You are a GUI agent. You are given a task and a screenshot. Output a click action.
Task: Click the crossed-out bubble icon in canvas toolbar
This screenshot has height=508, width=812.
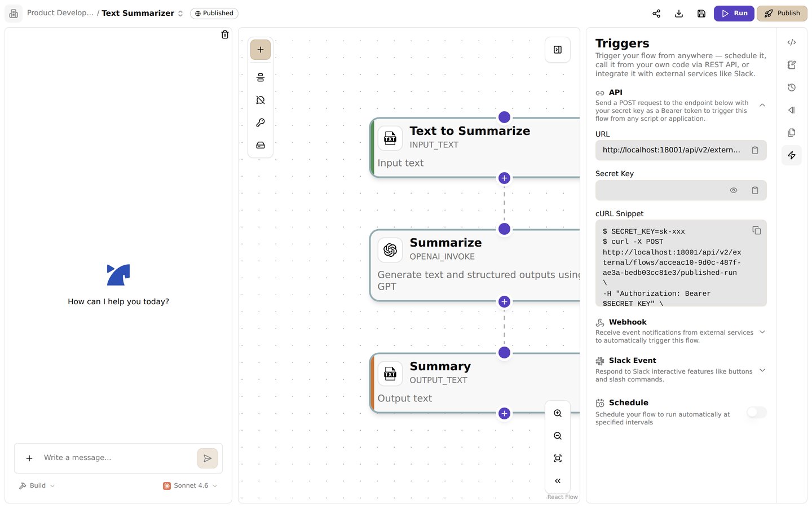pos(261,100)
